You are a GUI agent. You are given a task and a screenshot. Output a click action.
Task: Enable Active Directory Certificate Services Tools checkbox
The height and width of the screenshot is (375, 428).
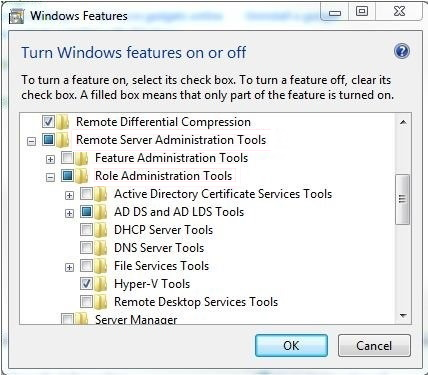tap(86, 194)
